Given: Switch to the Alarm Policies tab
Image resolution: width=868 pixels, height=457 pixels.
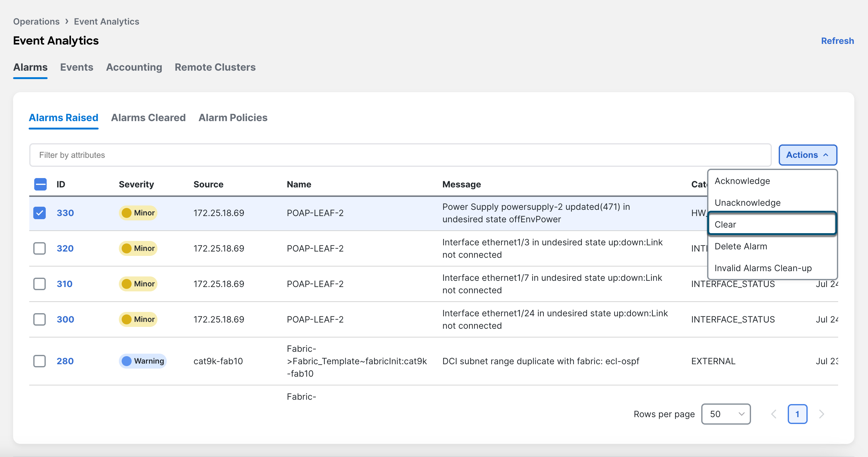Looking at the screenshot, I should [x=233, y=117].
